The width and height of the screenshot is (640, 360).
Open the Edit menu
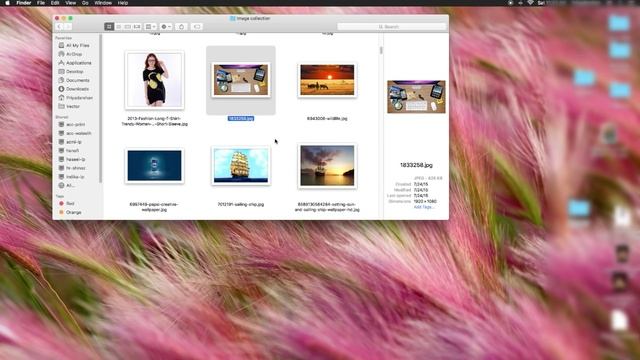pyautogui.click(x=55, y=2)
